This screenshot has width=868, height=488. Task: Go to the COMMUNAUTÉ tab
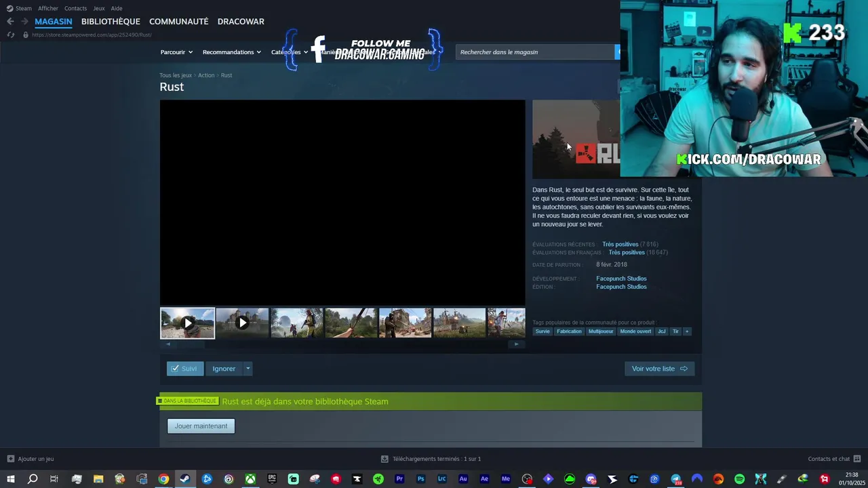[179, 22]
